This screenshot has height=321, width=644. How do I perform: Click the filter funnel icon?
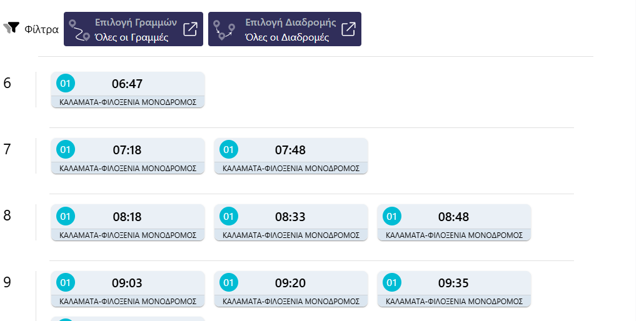click(11, 28)
